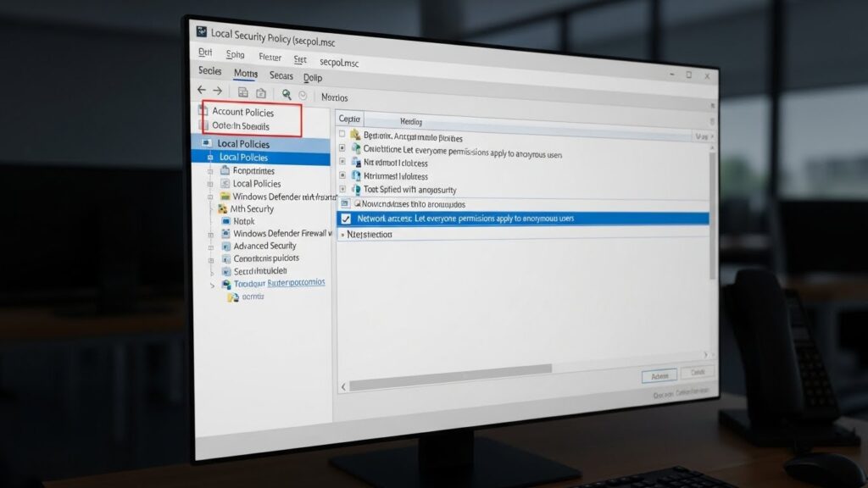Tick the empty checkbox in the first list row
This screenshot has height=488, width=868.
(x=342, y=135)
